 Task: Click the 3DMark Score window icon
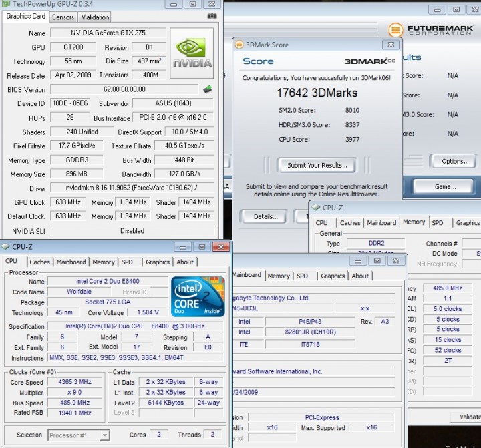pyautogui.click(x=239, y=45)
